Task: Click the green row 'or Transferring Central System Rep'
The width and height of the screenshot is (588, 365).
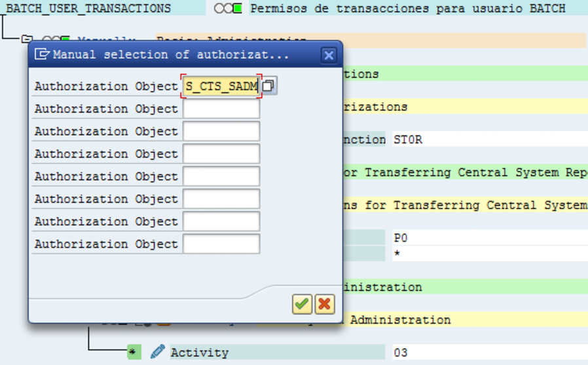Action: tap(466, 172)
